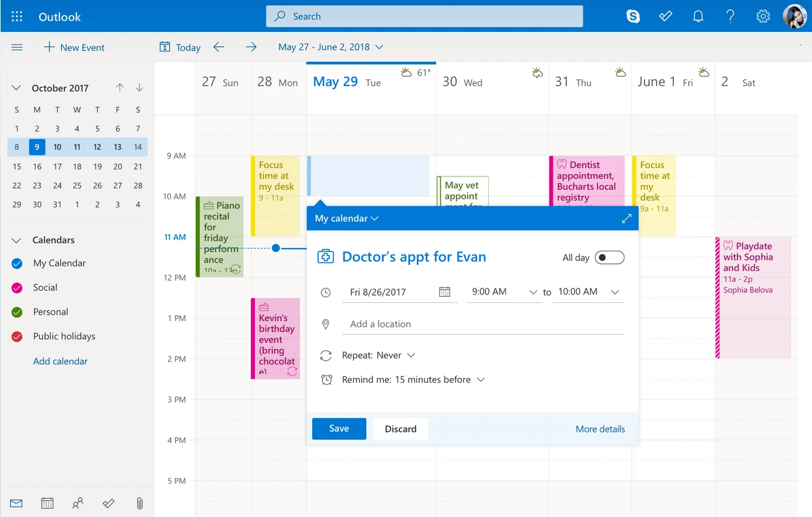Open the My calendar dropdown in event popup
The width and height of the screenshot is (812, 517).
point(346,218)
